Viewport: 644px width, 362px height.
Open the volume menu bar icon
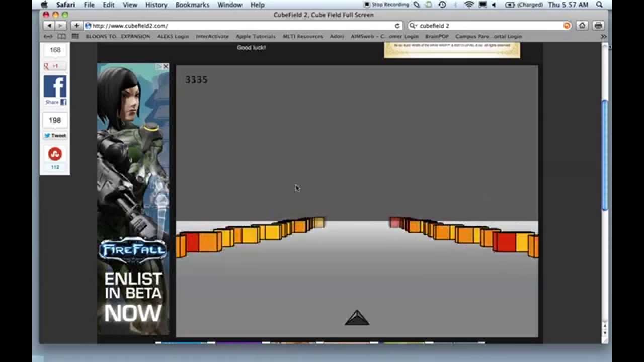494,5
